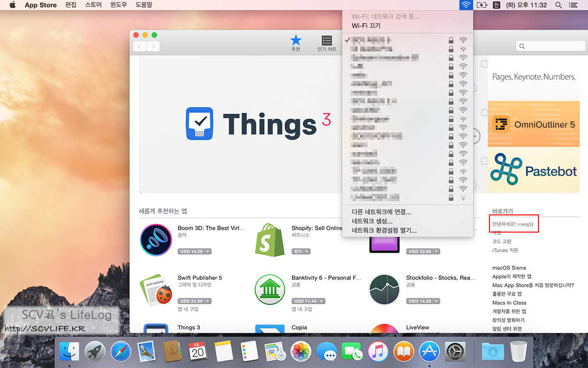The width and height of the screenshot is (588, 368).
Task: Open the 코드 교환 link
Action: point(502,241)
